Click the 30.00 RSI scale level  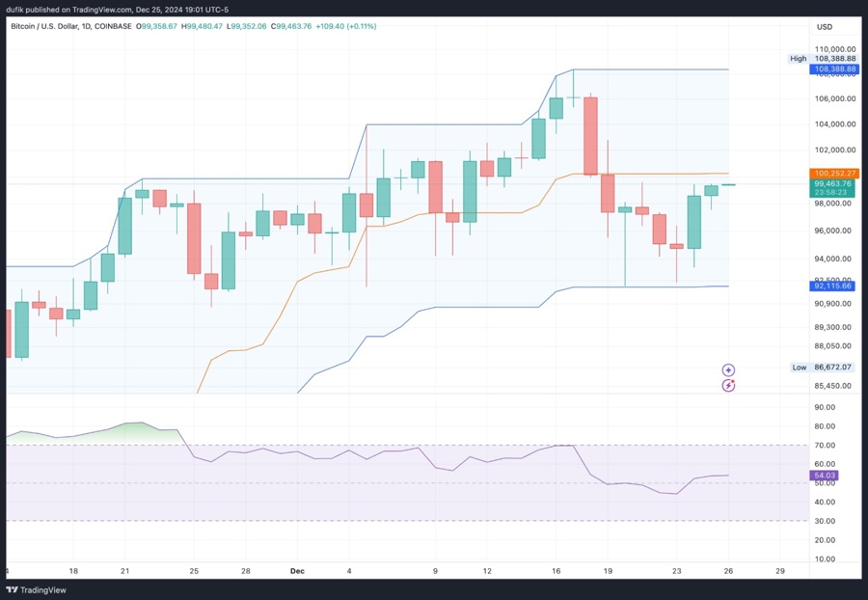pyautogui.click(x=825, y=521)
